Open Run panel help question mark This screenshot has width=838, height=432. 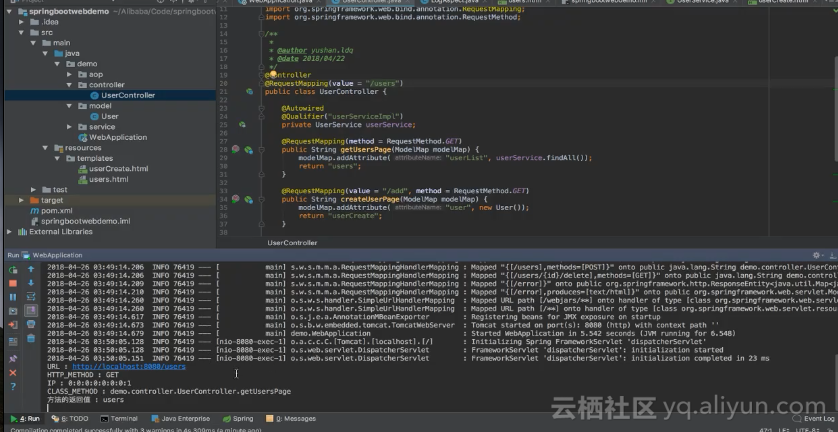pyautogui.click(x=13, y=386)
